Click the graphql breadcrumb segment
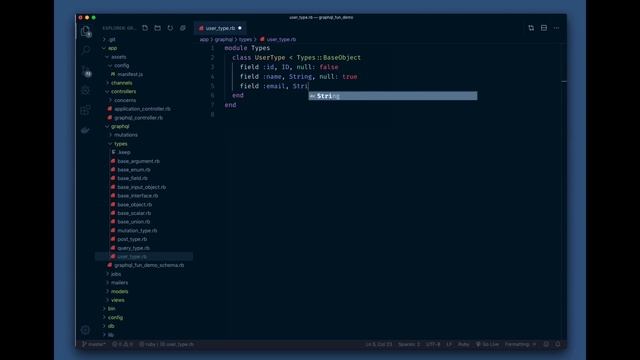640x360 pixels. click(224, 39)
